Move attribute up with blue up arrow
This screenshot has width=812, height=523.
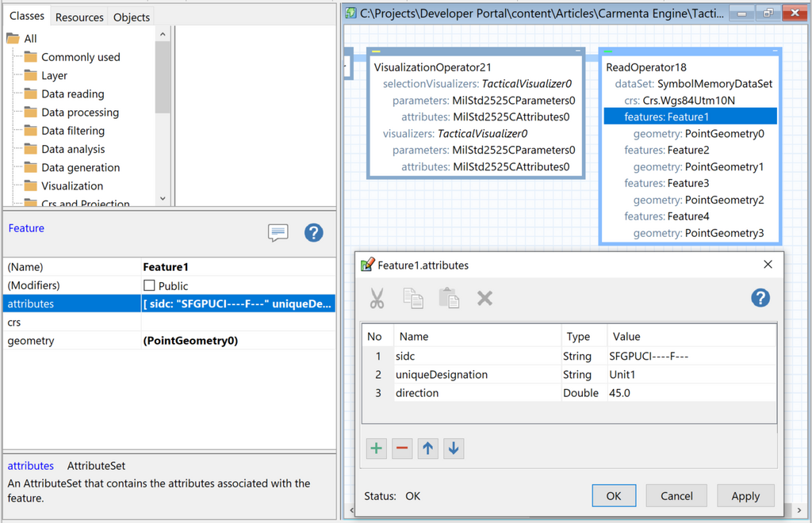pos(427,449)
